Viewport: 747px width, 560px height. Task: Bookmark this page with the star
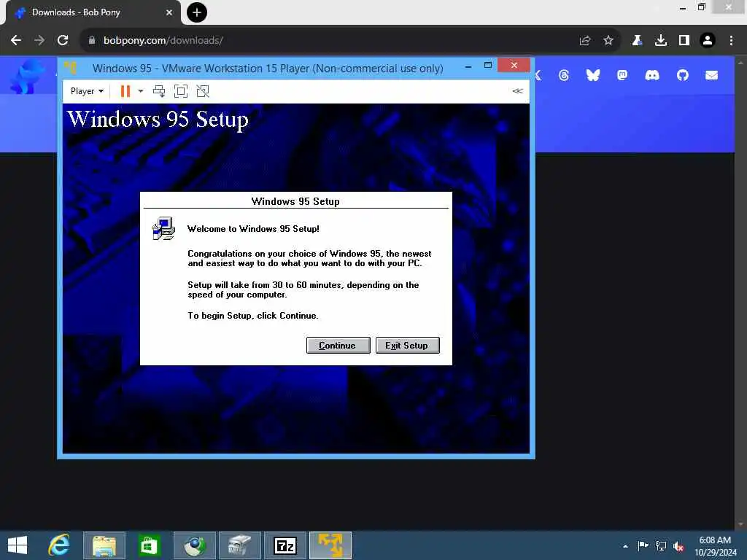click(x=608, y=41)
